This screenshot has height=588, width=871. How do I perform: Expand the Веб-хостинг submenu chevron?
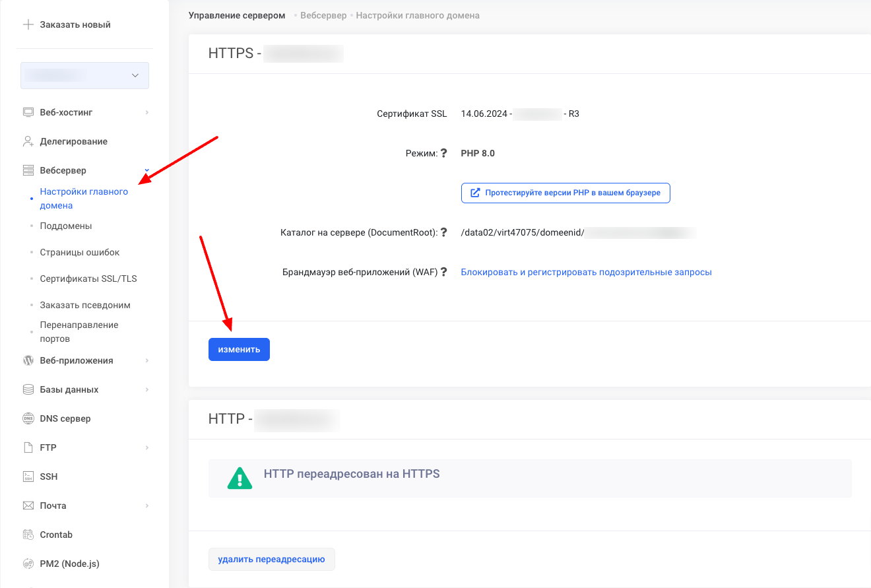click(146, 112)
